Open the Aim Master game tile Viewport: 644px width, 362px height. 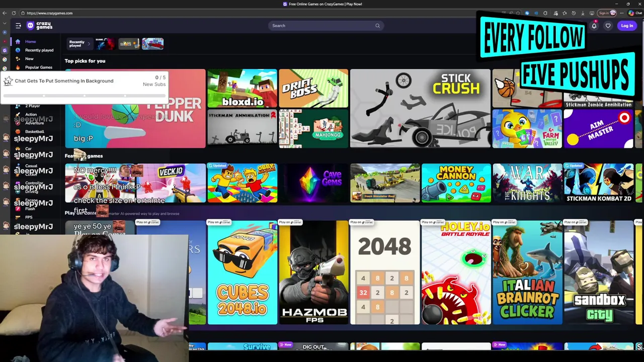tap(598, 129)
